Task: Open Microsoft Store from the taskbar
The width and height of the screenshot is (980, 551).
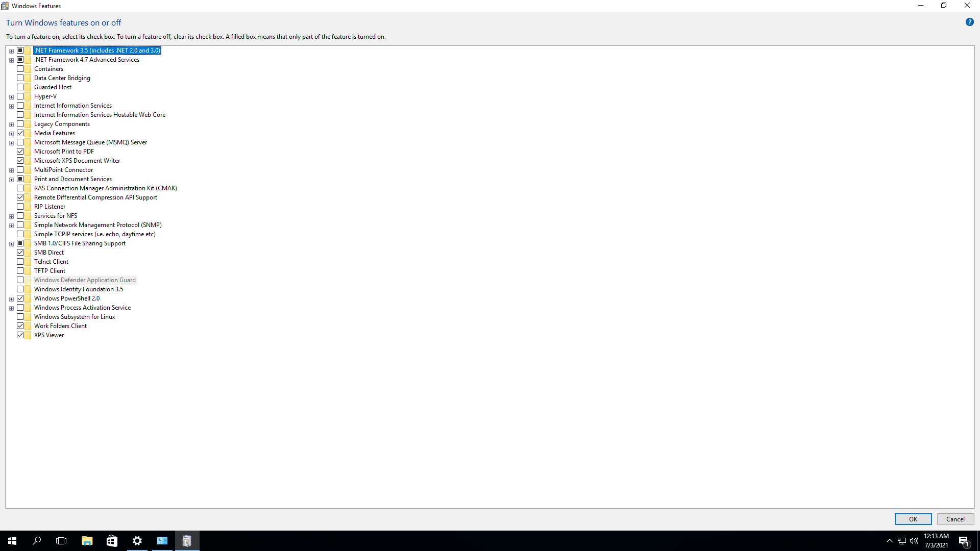Action: point(112,541)
